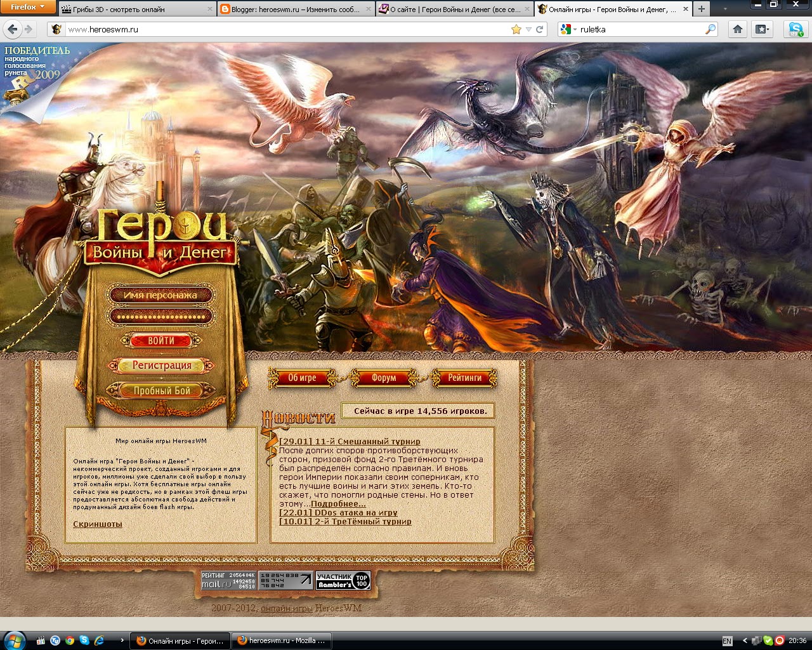Click the 'Онлайн игры - Герои' taskbar button
The width and height of the screenshot is (812, 650).
[x=180, y=640]
